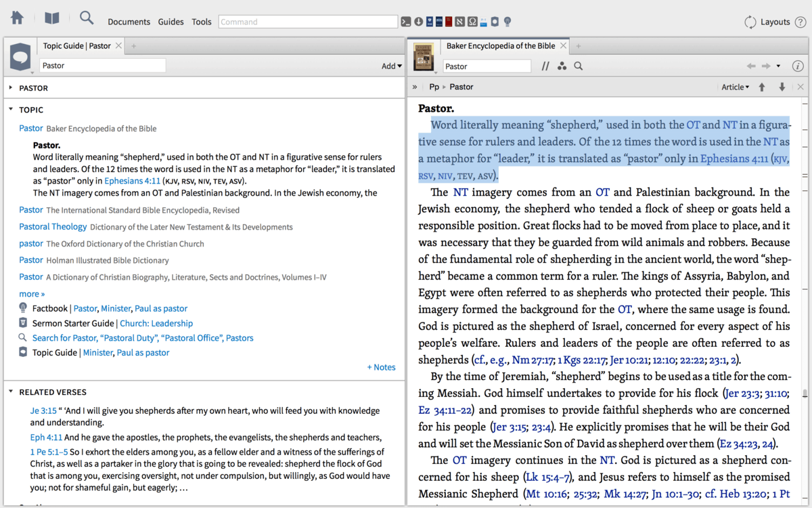Screen dimensions: 812x508
Task: Open the Greek omega shortcut icon
Action: (x=472, y=22)
